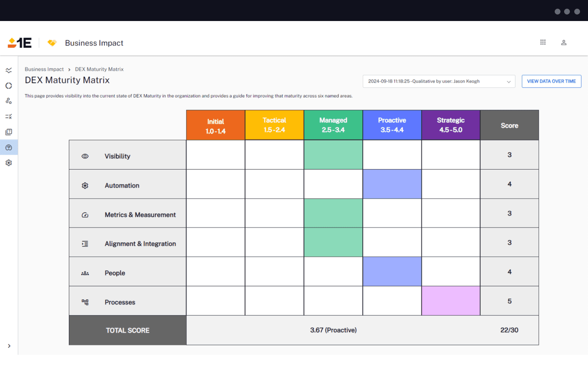This screenshot has width=588, height=374.
Task: Select the Proactive cell in Automation row
Action: click(392, 184)
